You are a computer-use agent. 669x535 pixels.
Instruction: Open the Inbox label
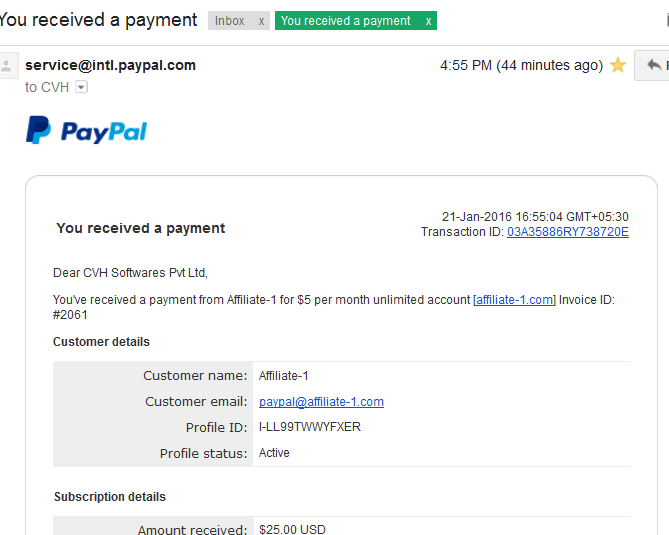click(x=230, y=21)
